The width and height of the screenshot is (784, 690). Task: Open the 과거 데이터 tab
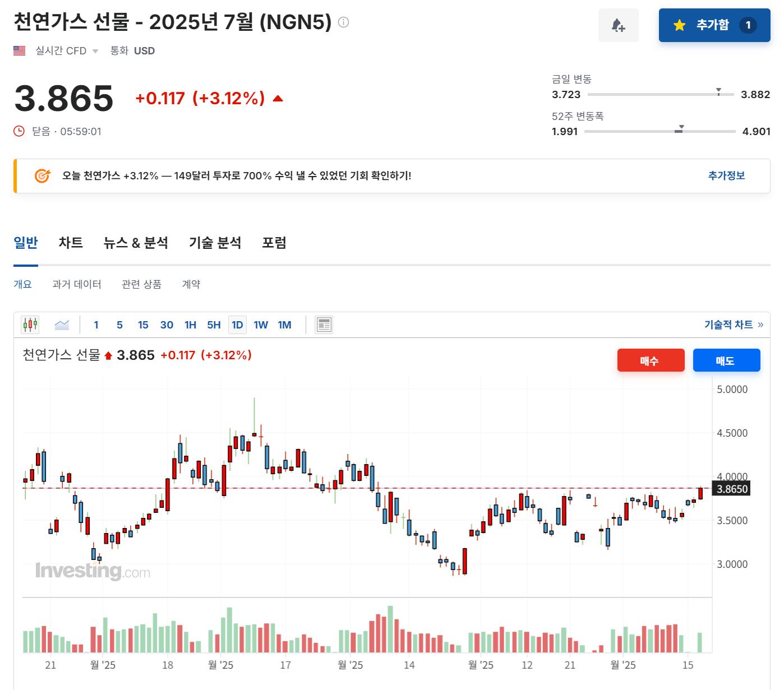coord(77,284)
